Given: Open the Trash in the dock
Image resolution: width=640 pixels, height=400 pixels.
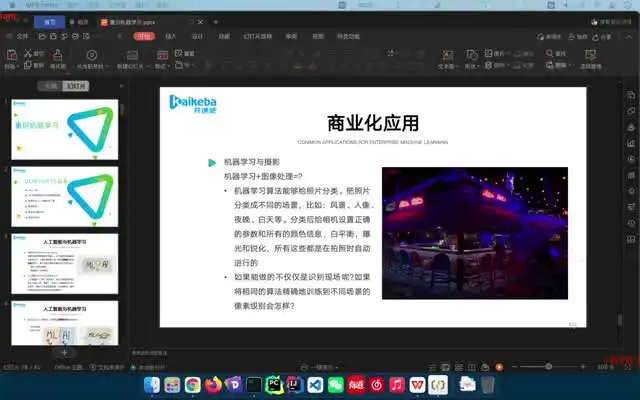Looking at the screenshot, I should [x=487, y=384].
